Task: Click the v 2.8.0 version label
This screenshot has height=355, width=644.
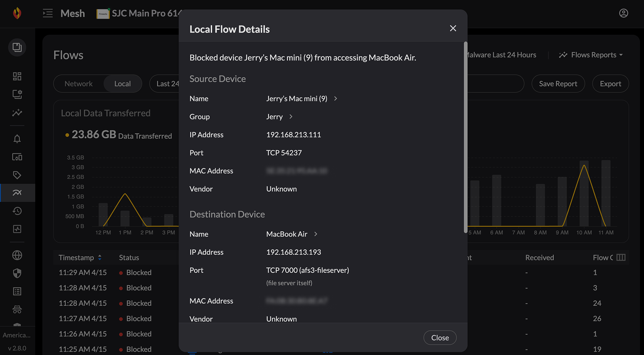Action: (17, 348)
